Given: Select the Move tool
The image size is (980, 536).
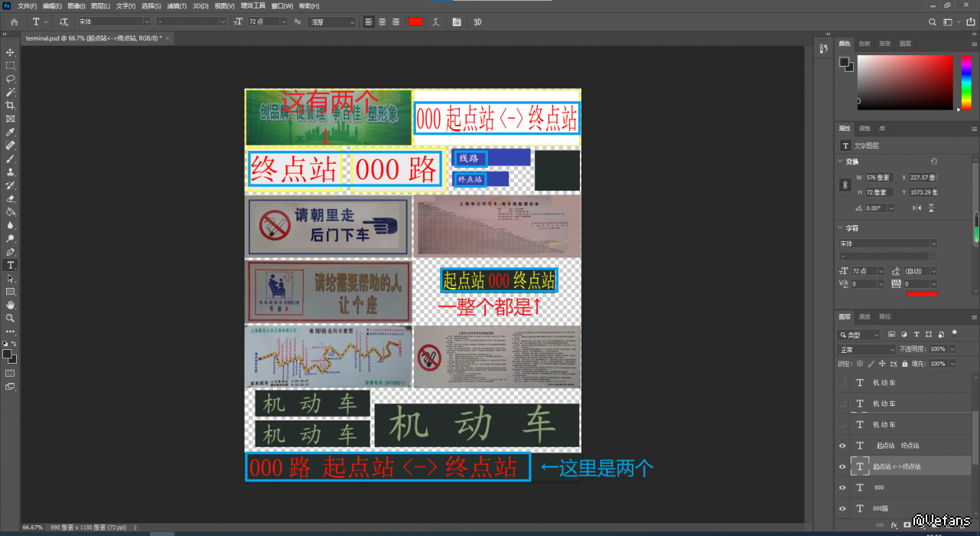Looking at the screenshot, I should (11, 52).
